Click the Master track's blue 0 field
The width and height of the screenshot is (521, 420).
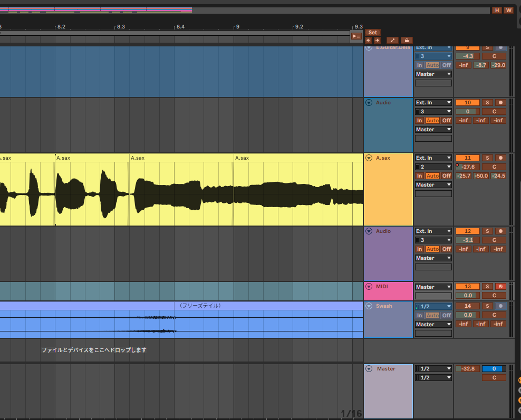[x=494, y=369]
